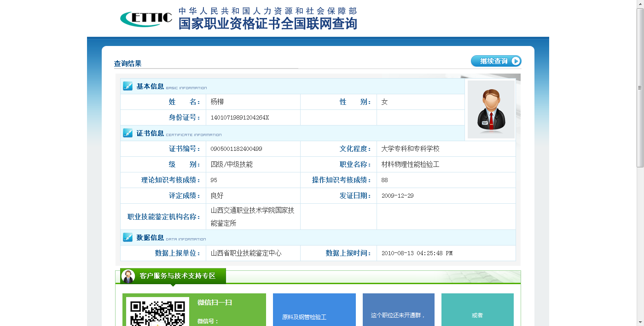The image size is (644, 326).
Task: Click the 山西省职业技能鉴定中心 reporting unit value
Action: (246, 253)
